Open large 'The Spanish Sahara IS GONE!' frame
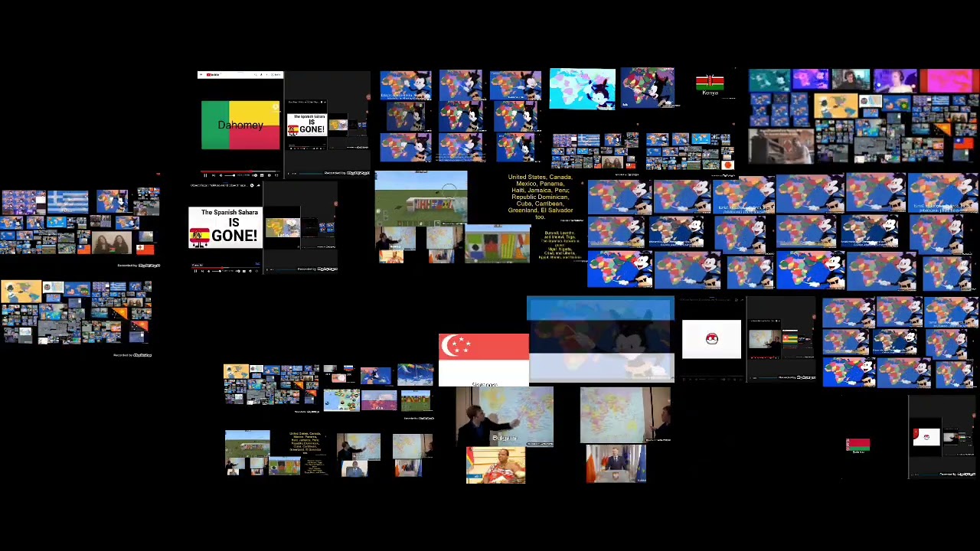 [x=225, y=228]
